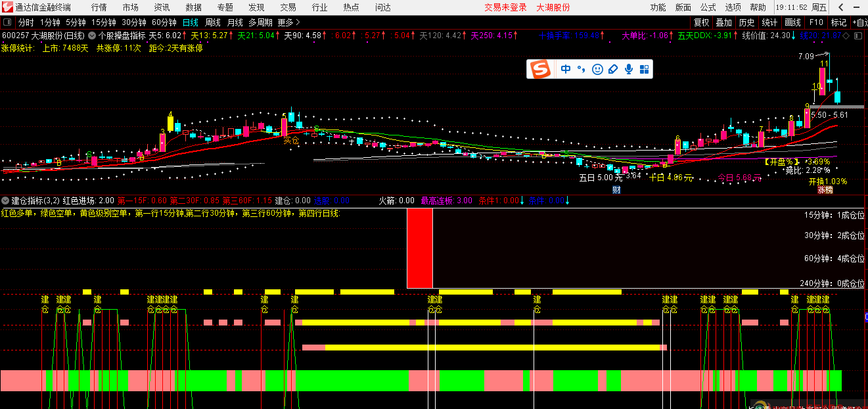Open the 资讯 menu
Viewport: 868px width, 409px height.
162,7
